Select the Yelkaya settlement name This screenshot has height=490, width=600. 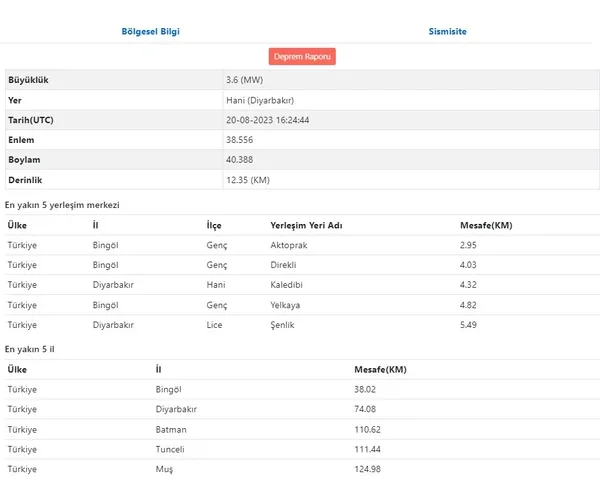(288, 305)
